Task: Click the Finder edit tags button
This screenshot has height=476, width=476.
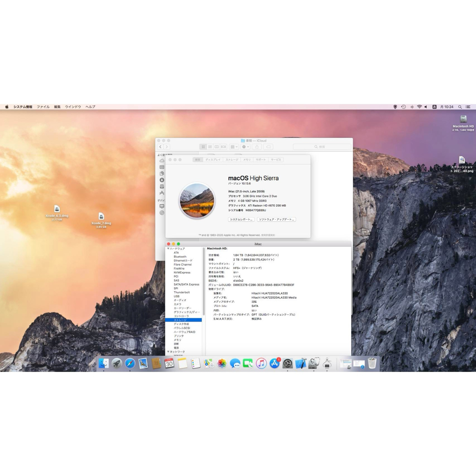Action: coord(268,147)
